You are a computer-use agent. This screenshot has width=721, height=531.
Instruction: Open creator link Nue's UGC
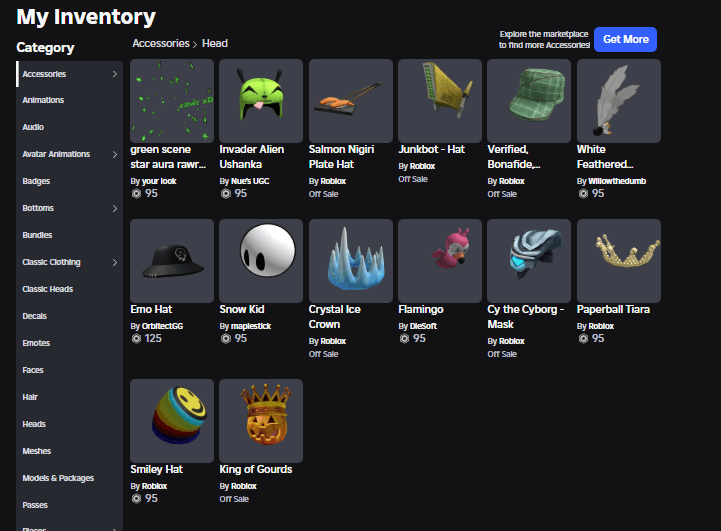point(250,181)
